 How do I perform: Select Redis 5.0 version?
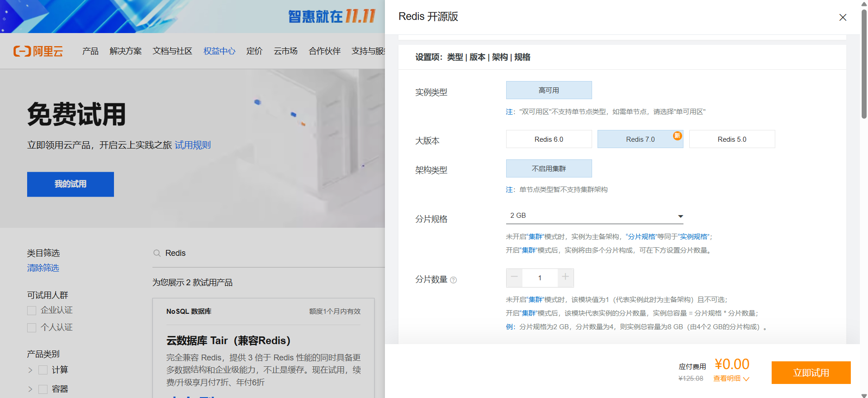[x=732, y=139]
